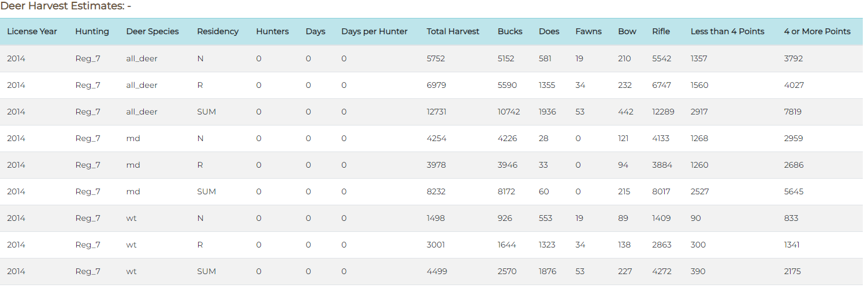Click the Does column header

tap(549, 31)
